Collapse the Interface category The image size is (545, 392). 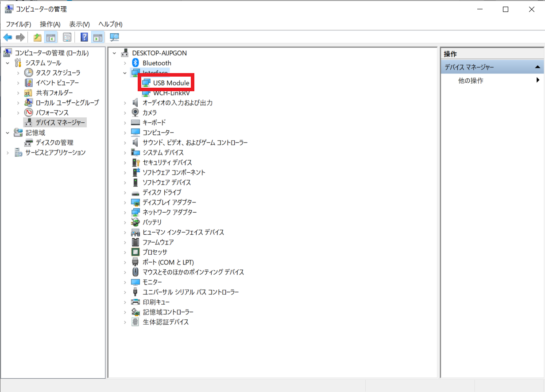(125, 73)
